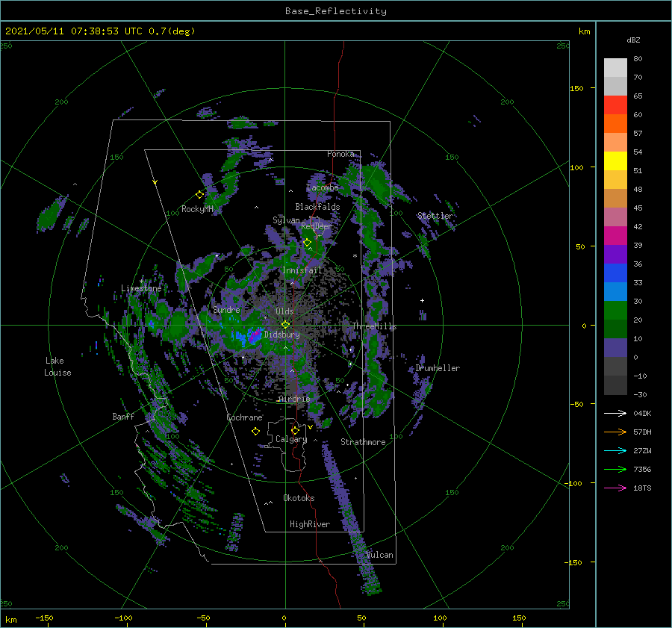Click the Lacombe label
The image size is (672, 628).
pyautogui.click(x=323, y=187)
